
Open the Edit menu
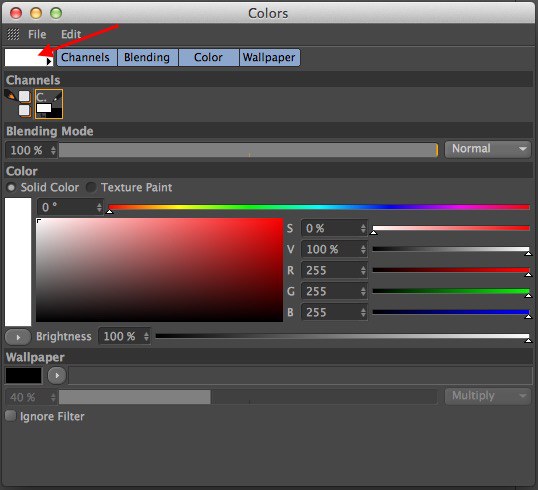(x=71, y=34)
